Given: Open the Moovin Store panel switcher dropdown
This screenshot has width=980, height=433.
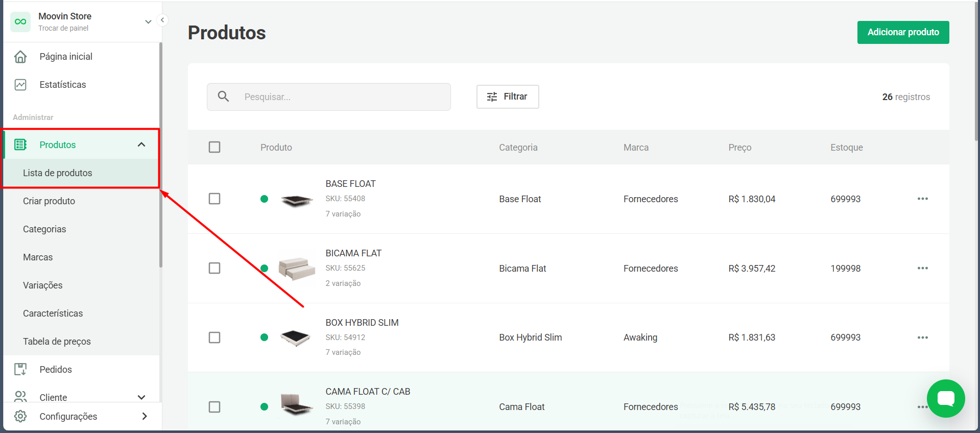Looking at the screenshot, I should [x=148, y=22].
